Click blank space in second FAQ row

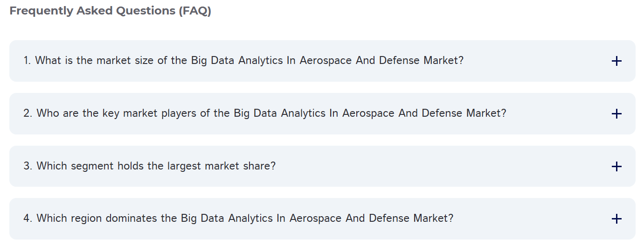(560, 114)
